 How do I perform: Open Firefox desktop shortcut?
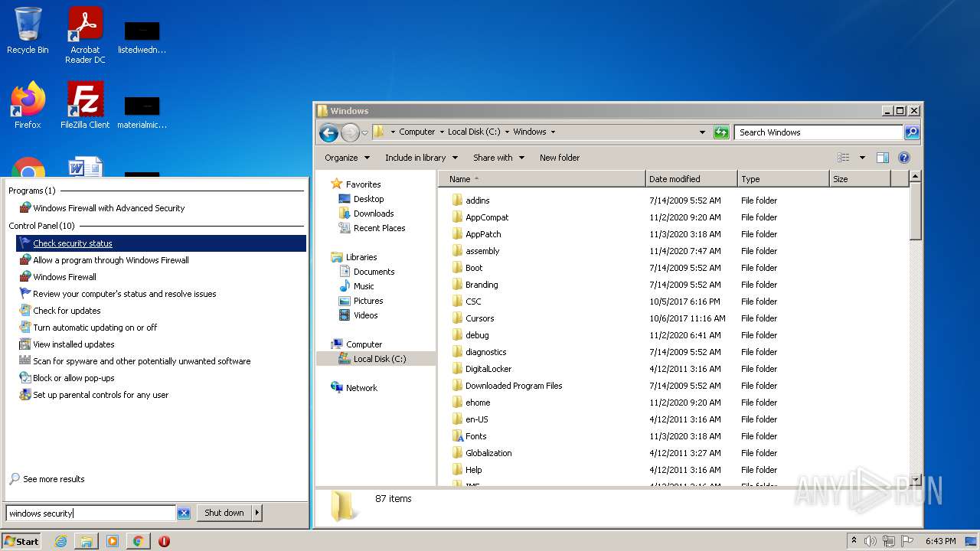pyautogui.click(x=28, y=106)
